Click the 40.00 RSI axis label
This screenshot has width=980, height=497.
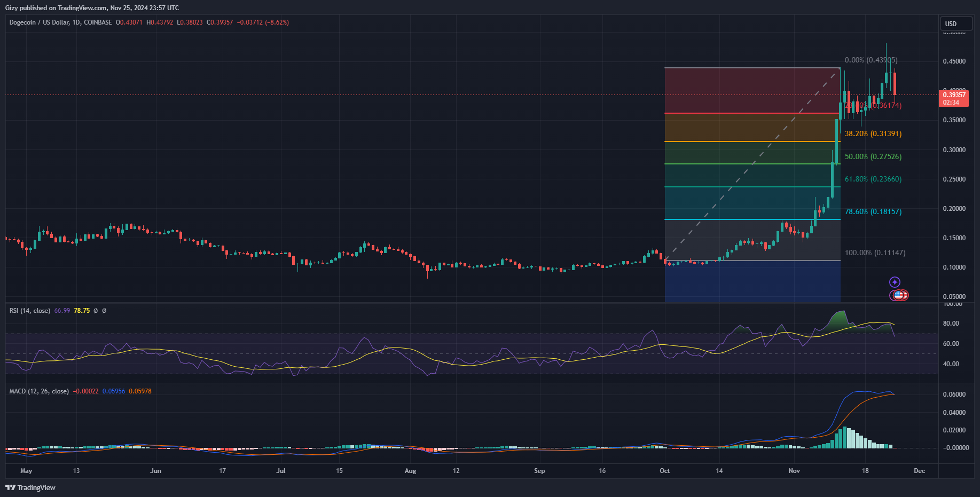[951, 364]
